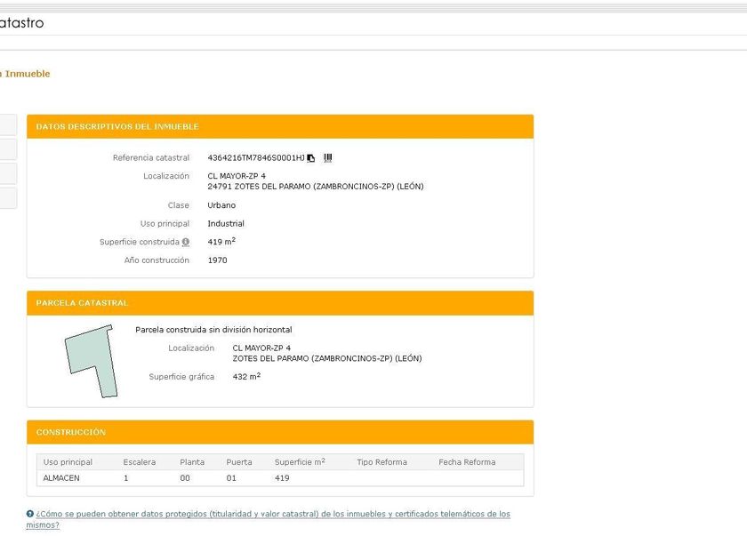Click the Referencia catastral label
This screenshot has height=560, width=747.
[x=151, y=157]
